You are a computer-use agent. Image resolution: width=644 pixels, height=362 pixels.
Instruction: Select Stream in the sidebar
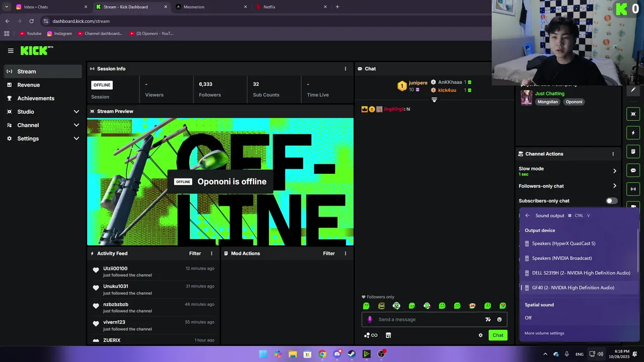[x=43, y=71]
